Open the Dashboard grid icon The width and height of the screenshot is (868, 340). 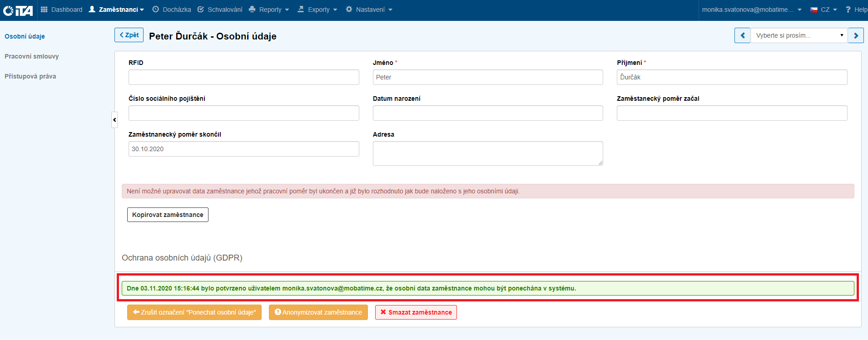[x=44, y=10]
